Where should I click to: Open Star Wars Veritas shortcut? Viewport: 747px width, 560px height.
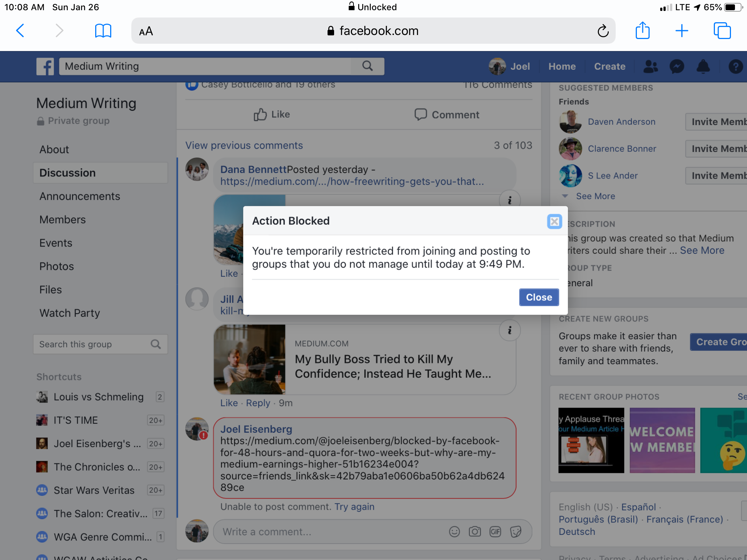[100, 490]
